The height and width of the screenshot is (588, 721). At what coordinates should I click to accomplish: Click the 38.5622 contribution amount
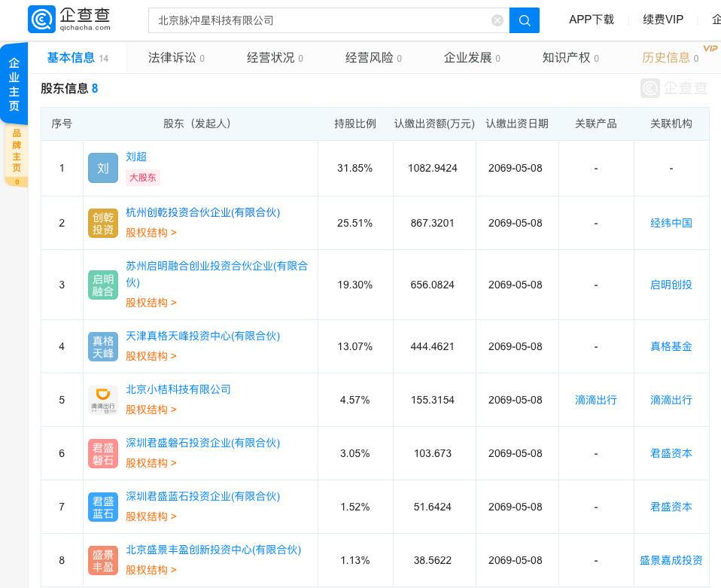tap(432, 560)
